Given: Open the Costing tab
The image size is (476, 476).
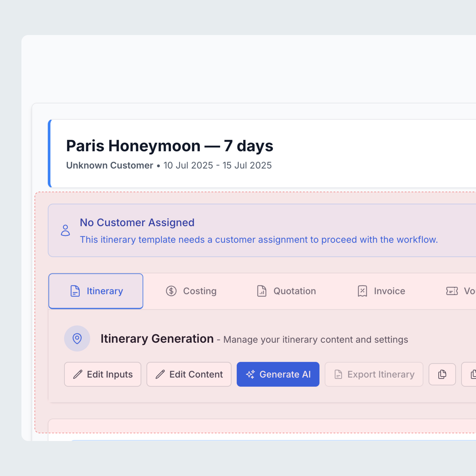Looking at the screenshot, I should click(x=191, y=291).
